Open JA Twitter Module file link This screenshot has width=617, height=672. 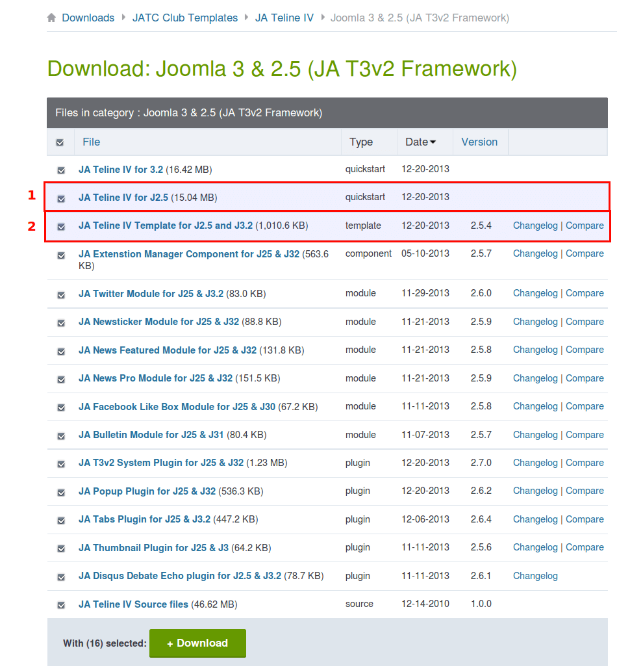click(151, 294)
